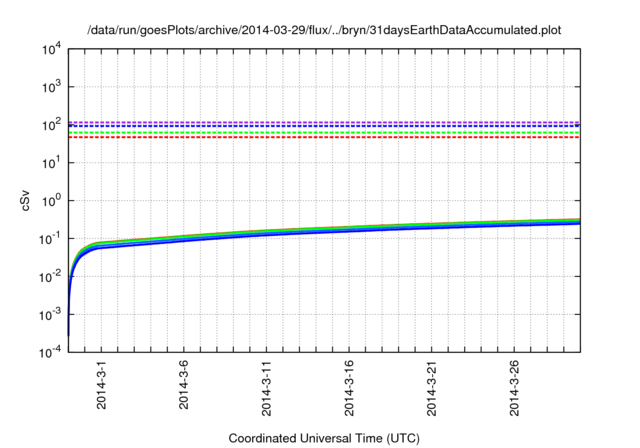Click the '2014-3-21' x-axis date label
This screenshot has width=640, height=448.
[x=431, y=388]
